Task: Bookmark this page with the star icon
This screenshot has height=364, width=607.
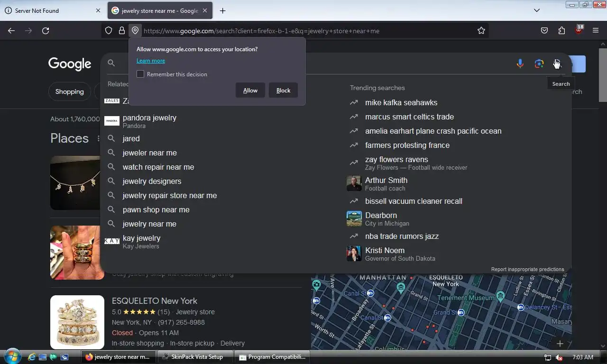Action: pyautogui.click(x=481, y=31)
